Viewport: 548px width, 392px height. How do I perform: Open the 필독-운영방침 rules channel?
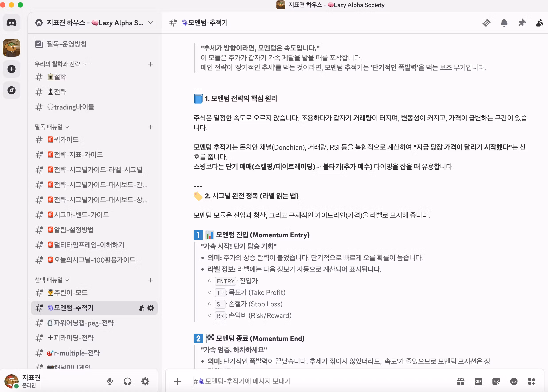pos(66,44)
